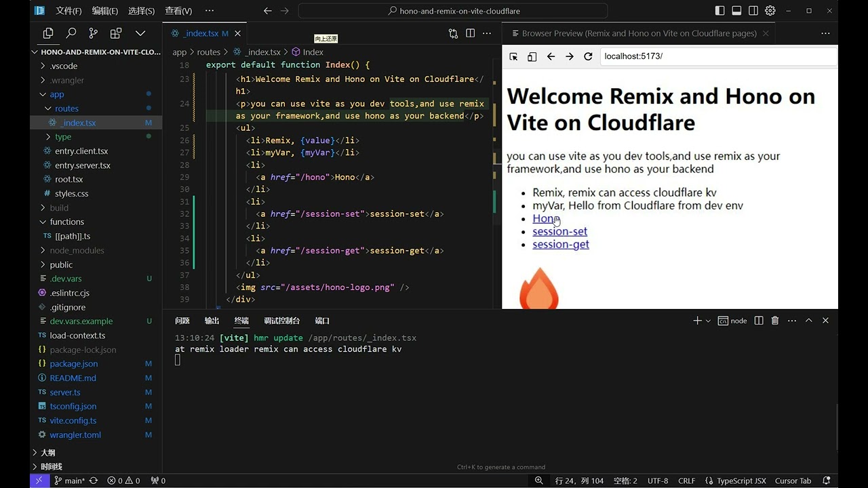Go back in the Browser Preview

(x=551, y=56)
